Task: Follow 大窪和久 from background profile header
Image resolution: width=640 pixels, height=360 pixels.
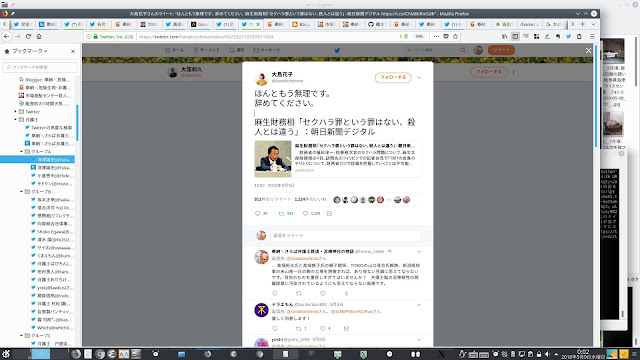Action: (x=489, y=72)
